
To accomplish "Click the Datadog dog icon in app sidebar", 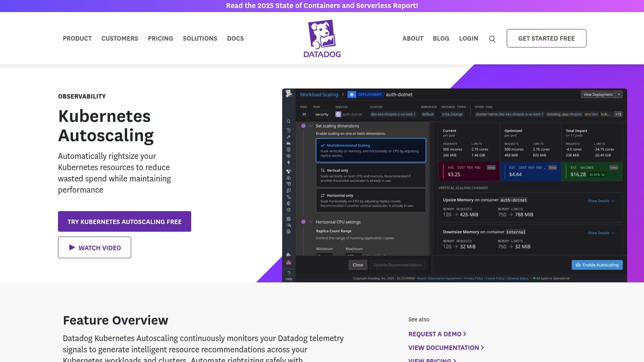I will coord(289,93).
